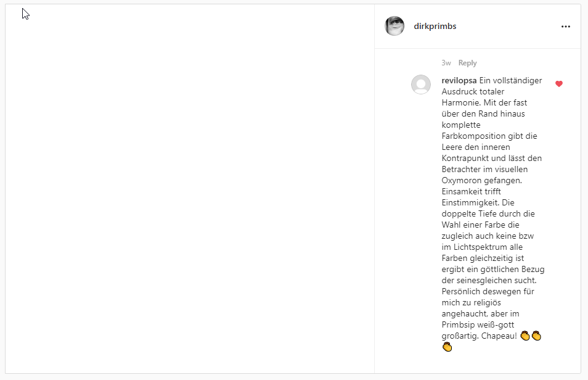Click the word Einstimmigkeit in the comment

470,202
